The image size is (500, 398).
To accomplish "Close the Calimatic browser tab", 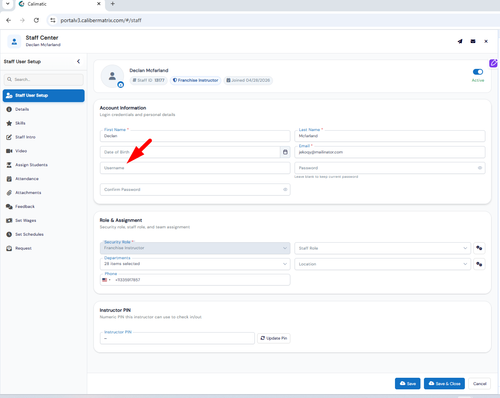I will 99,4.
